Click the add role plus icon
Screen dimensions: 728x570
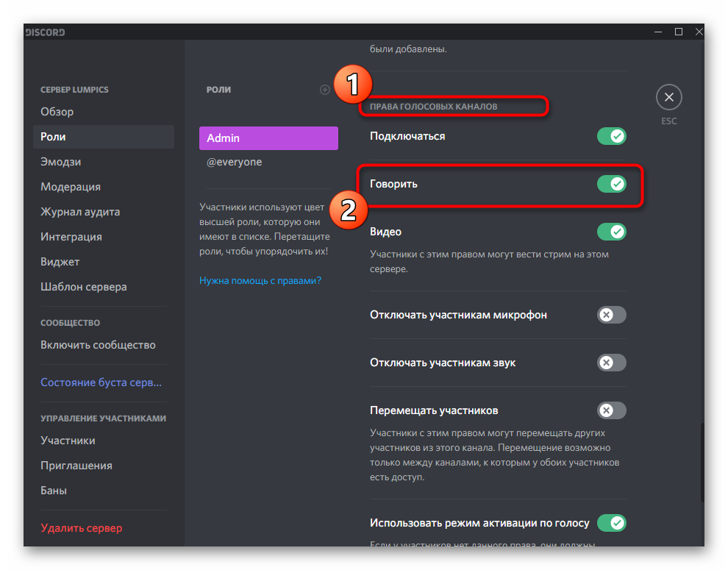[325, 90]
